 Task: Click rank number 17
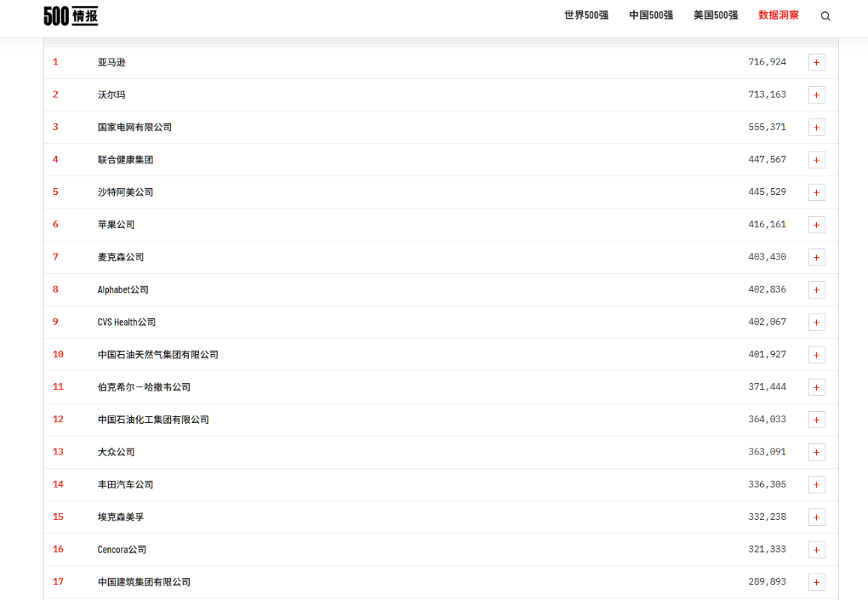pyautogui.click(x=58, y=582)
